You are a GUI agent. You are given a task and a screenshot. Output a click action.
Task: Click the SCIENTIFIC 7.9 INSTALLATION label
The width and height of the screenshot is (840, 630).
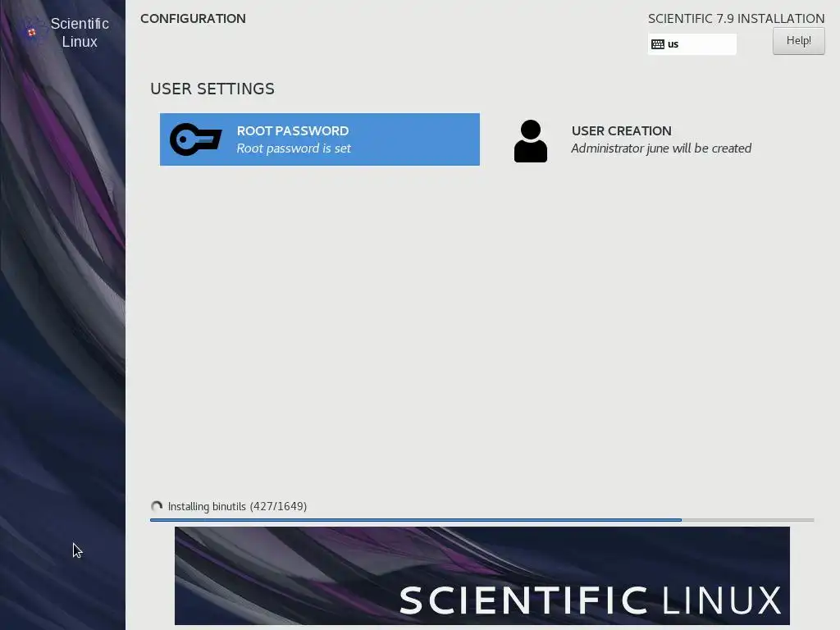736,18
